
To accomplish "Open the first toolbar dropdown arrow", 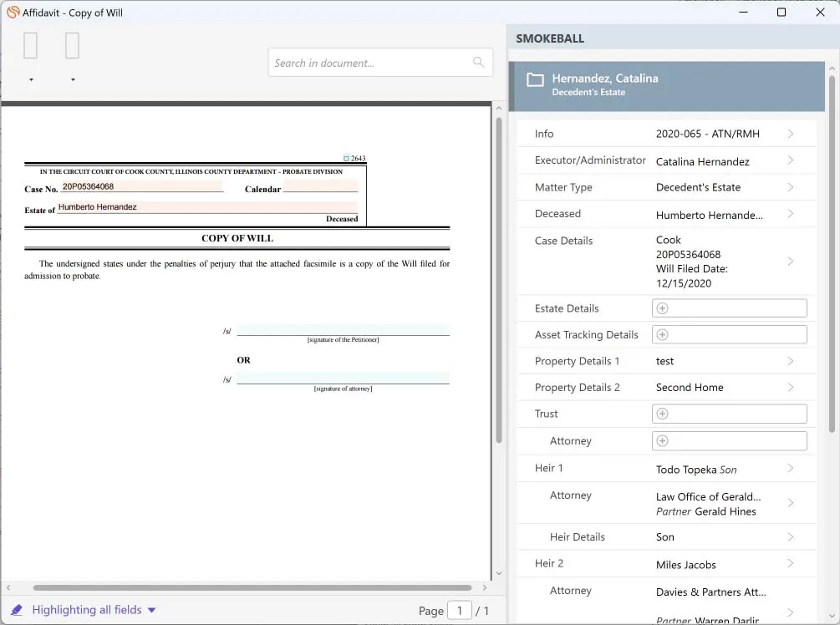I will pyautogui.click(x=31, y=80).
